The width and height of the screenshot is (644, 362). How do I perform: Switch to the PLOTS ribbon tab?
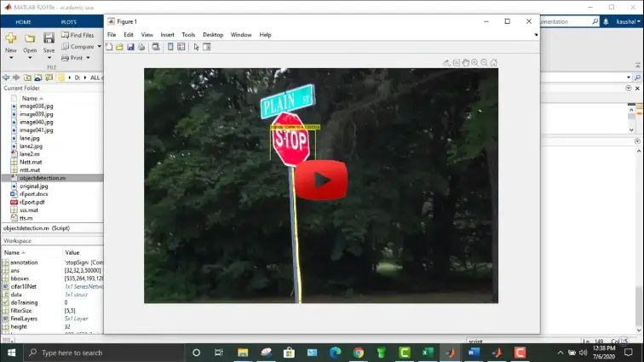tap(69, 22)
